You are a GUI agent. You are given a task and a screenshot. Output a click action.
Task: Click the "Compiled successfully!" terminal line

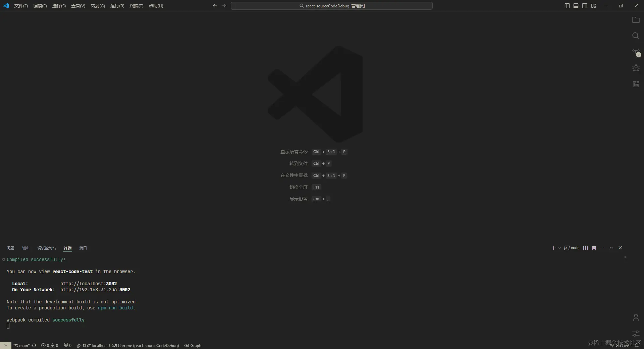click(x=36, y=259)
